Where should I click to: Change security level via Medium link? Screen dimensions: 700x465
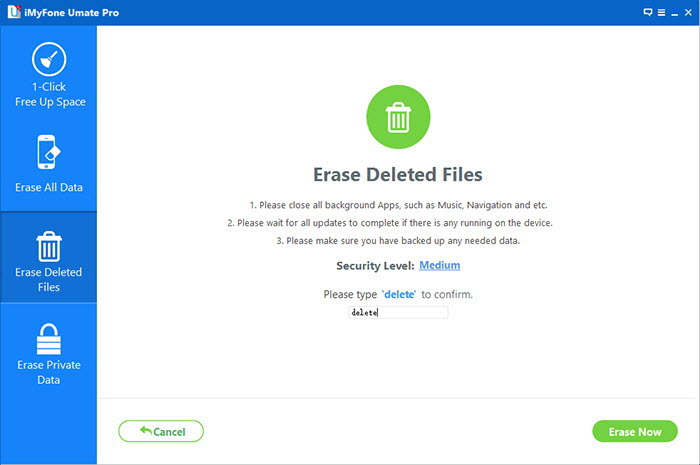pos(440,265)
